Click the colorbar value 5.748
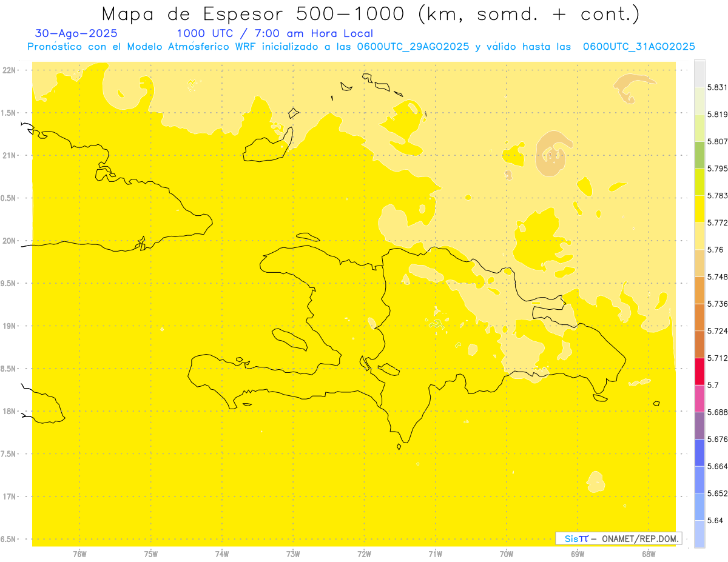Screen dimensions: 728x562 718,276
